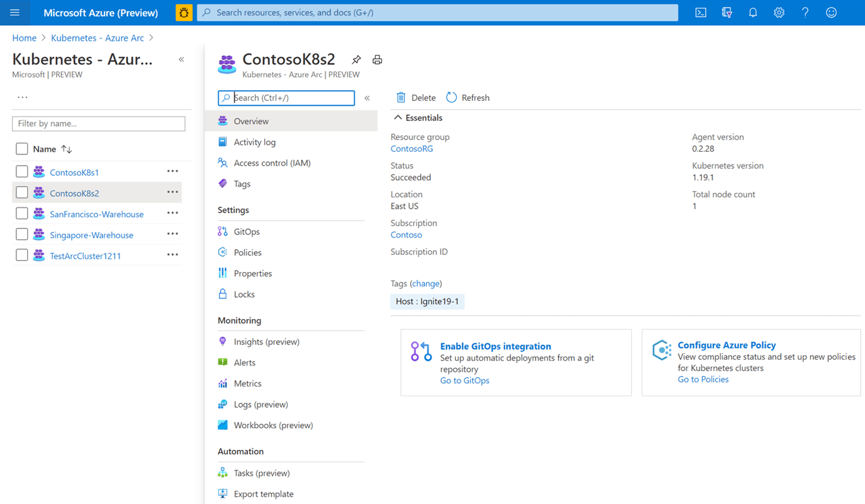Tick the SanFrancisco-Warehouse checkbox
The width and height of the screenshot is (865, 504).
coord(22,214)
